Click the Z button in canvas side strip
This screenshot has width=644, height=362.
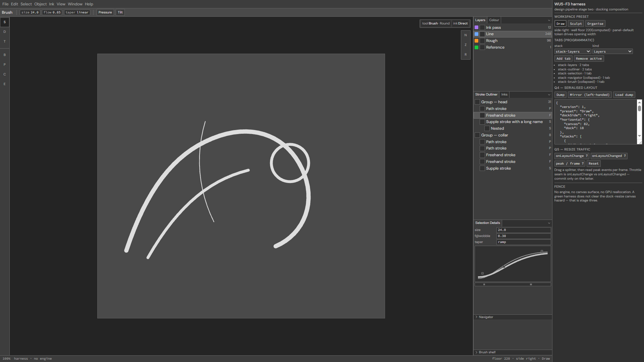[466, 45]
